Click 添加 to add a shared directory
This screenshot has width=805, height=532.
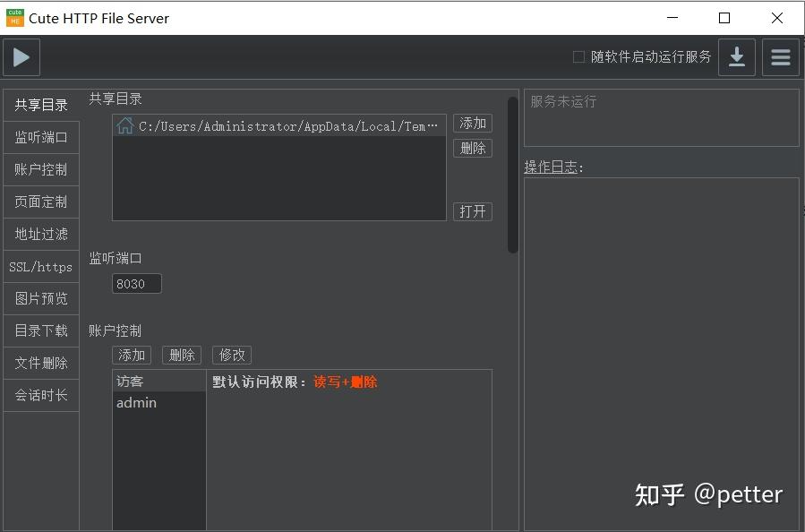473,124
